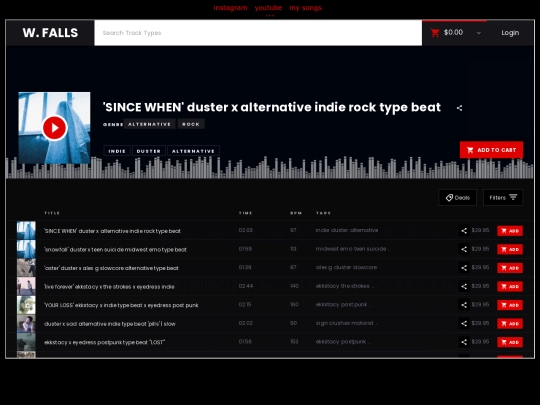This screenshot has height=405, width=540.
Task: Open the Login link
Action: click(510, 33)
